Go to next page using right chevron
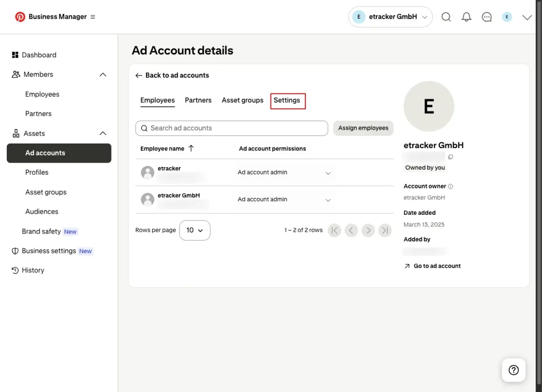Screen dimensions: 542x392 [368, 230]
